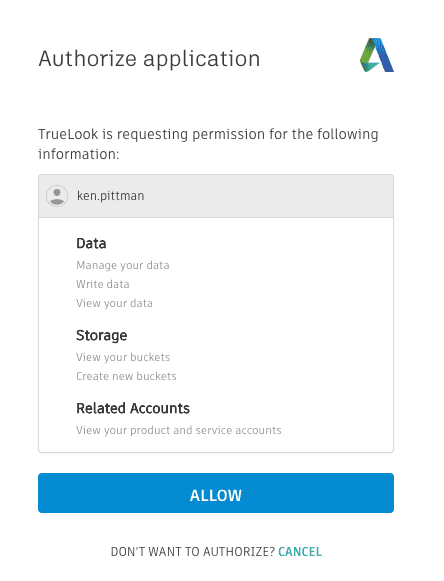Select the ken.pittman account name
This screenshot has width=444, height=581.
pyautogui.click(x=110, y=196)
